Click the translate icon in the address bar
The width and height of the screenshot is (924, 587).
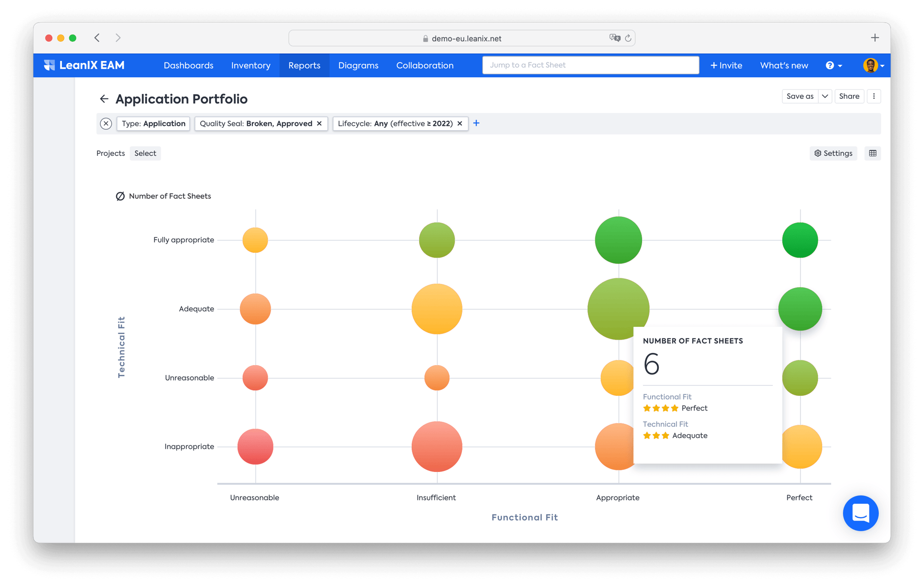614,38
